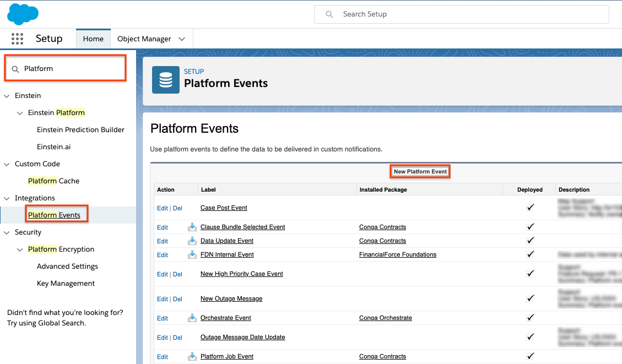The width and height of the screenshot is (622, 364).
Task: Click the package icon beside Platform Job Event
Action: (x=192, y=356)
